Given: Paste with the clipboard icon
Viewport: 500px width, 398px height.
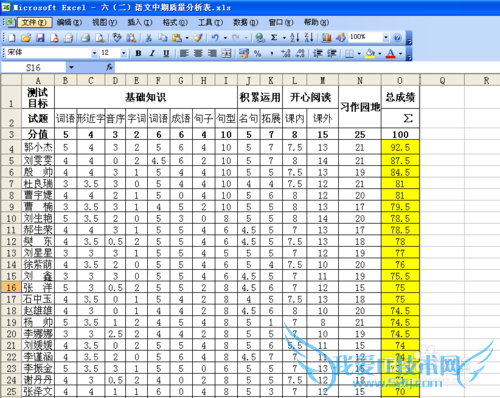Looking at the screenshot, I should [x=177, y=38].
